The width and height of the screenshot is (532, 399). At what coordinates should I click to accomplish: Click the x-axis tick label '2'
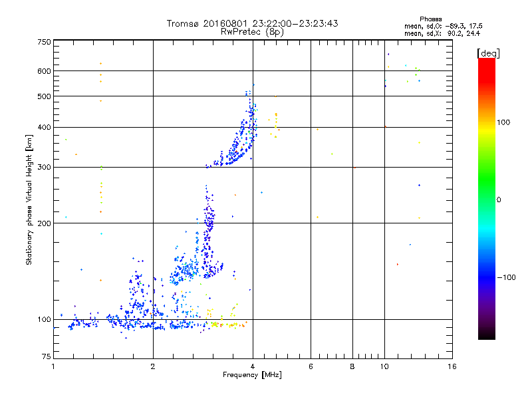(153, 366)
